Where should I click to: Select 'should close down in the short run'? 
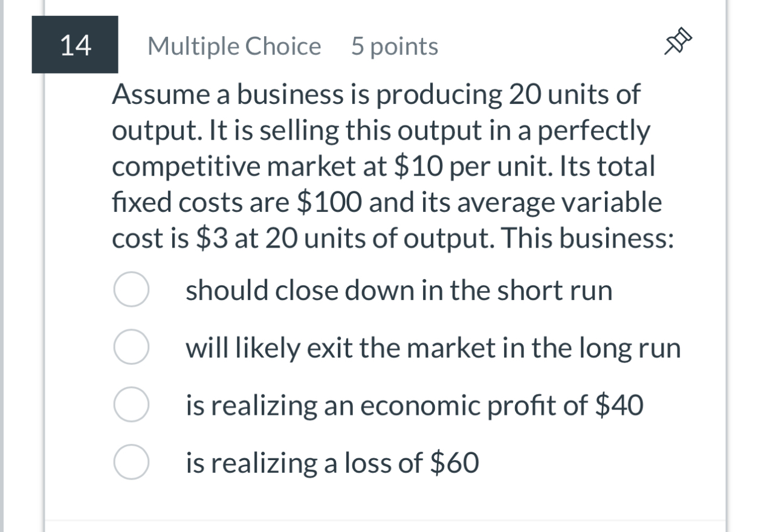point(399,290)
